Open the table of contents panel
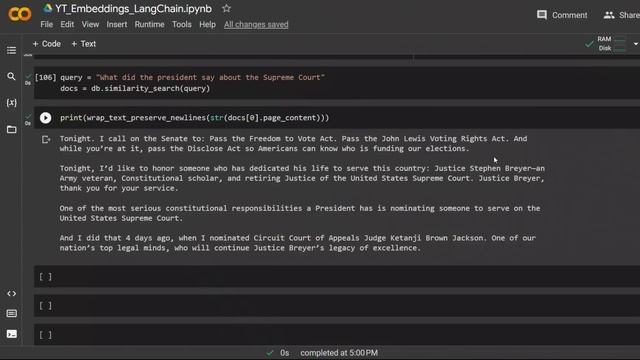640x360 pixels. (11, 50)
